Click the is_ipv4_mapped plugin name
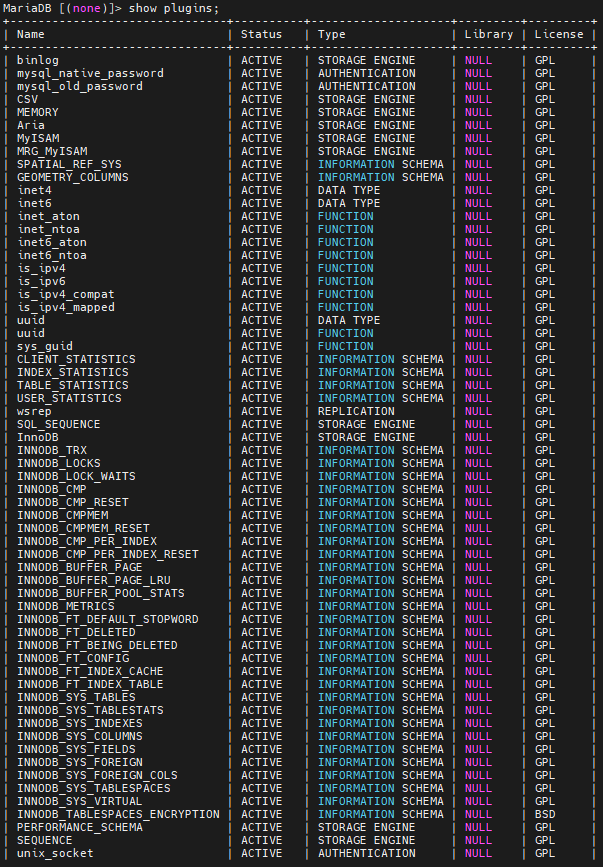 66,307
